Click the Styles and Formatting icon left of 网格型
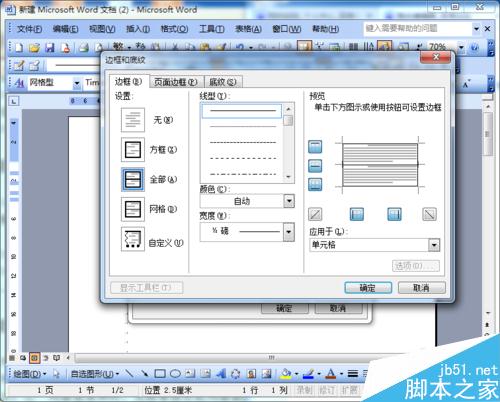The height and width of the screenshot is (402, 500). click(x=19, y=83)
